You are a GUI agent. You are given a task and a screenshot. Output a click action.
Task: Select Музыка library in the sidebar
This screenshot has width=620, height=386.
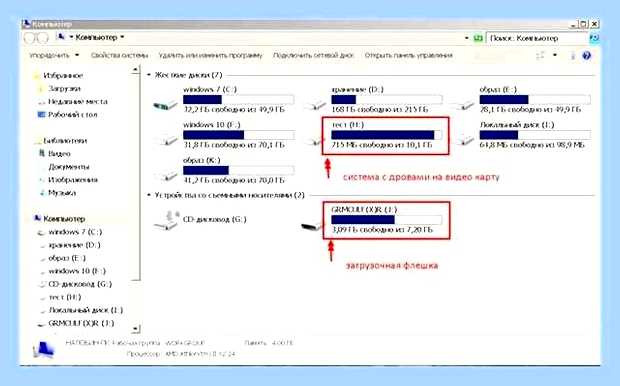point(62,193)
